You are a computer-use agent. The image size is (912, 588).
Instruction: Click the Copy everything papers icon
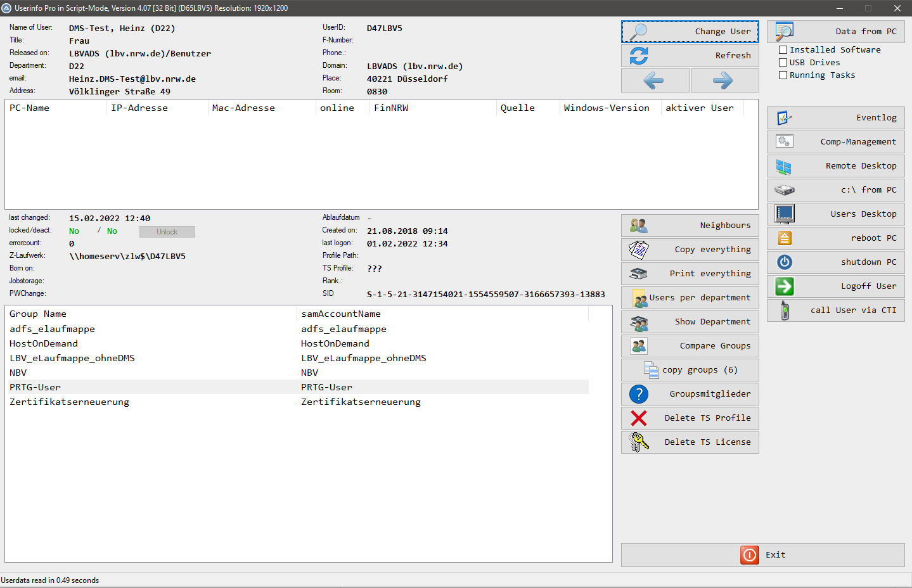click(639, 250)
